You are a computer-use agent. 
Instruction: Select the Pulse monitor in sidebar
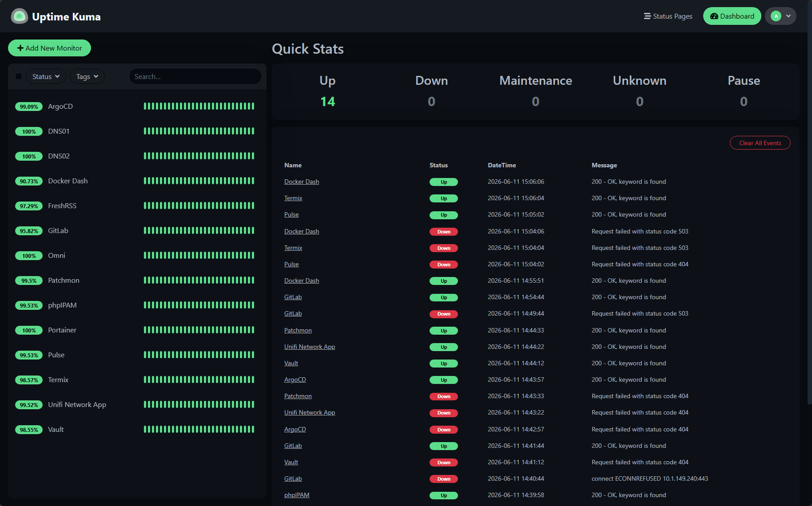137,355
